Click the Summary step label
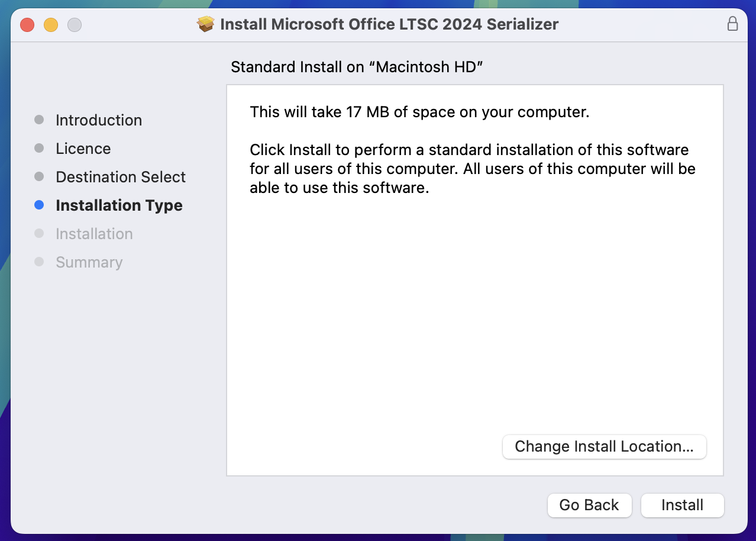 click(x=89, y=262)
